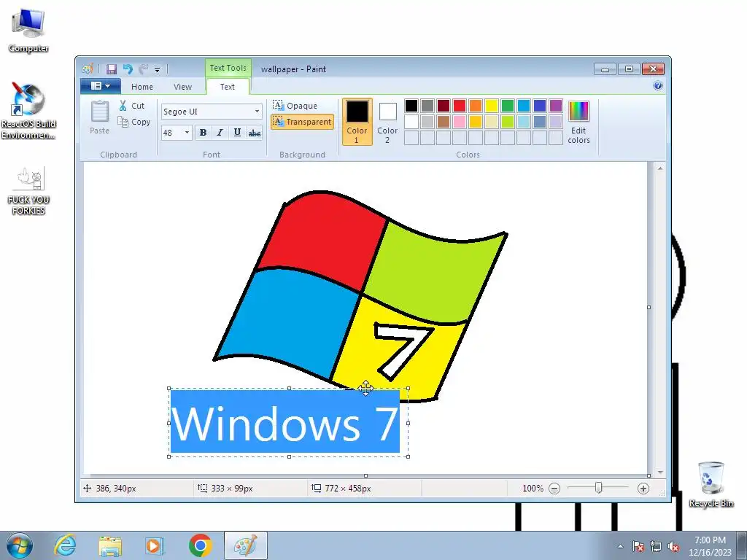
Task: Click the Action Center flag tray icon
Action: point(638,546)
